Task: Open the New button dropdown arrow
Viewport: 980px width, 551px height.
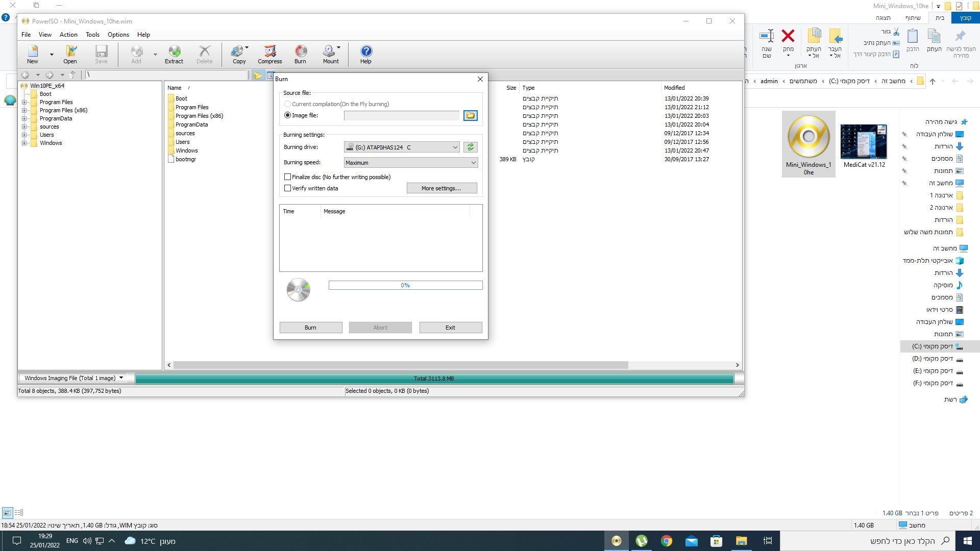Action: point(52,54)
